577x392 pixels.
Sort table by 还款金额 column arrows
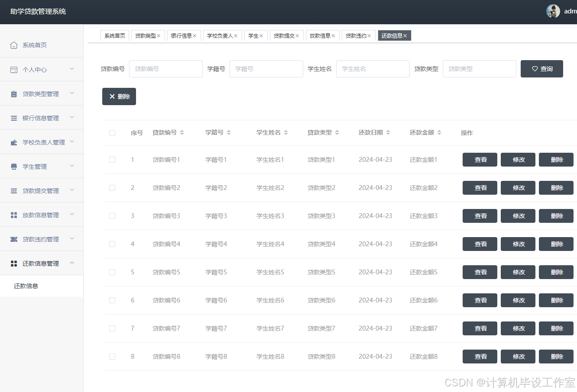439,132
